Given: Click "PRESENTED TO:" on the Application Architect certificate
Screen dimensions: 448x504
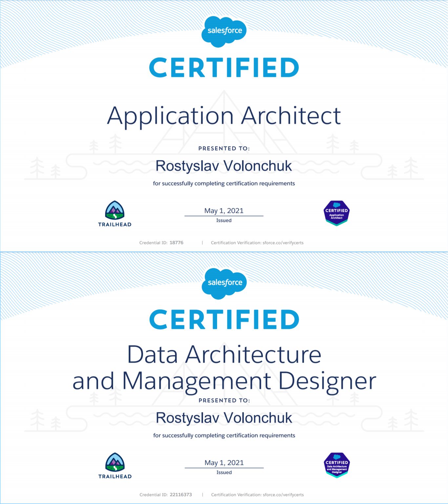Looking at the screenshot, I should [224, 149].
